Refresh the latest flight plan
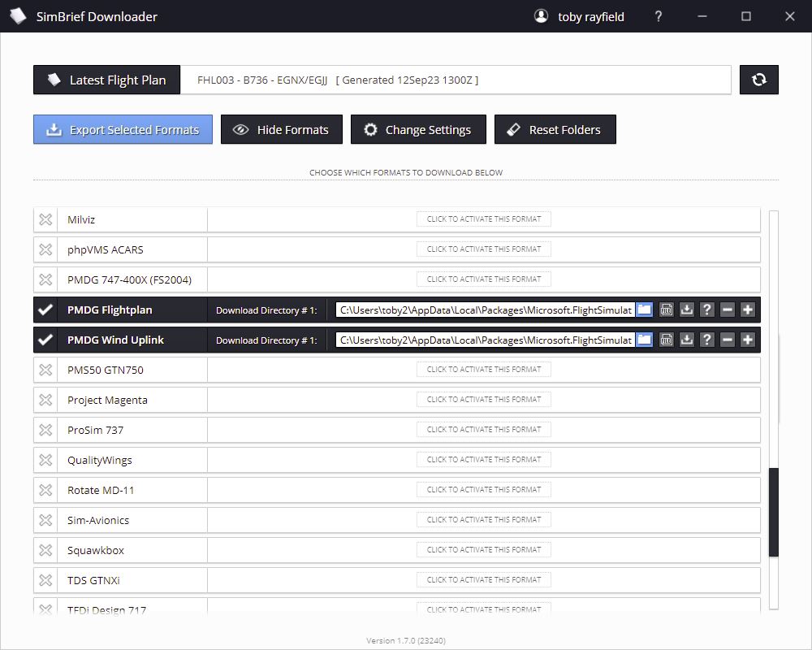Screen dimensions: 812x650 pyautogui.click(x=758, y=79)
